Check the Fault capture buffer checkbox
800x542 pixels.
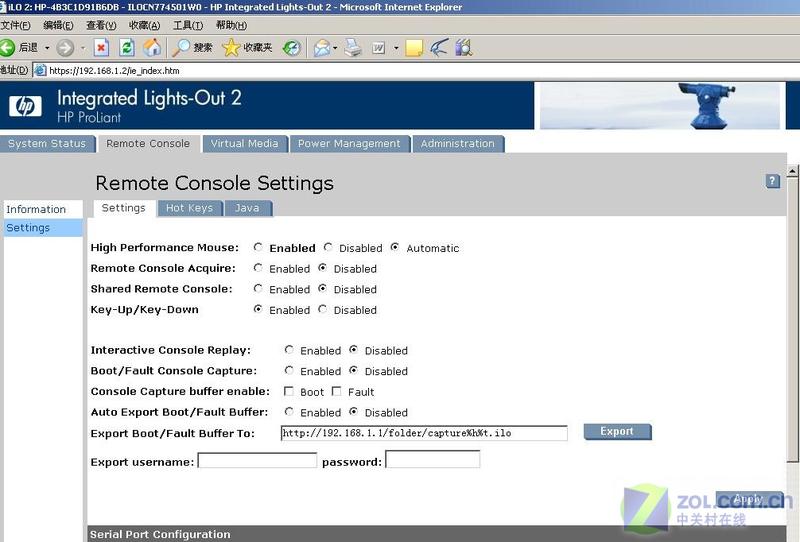336,391
